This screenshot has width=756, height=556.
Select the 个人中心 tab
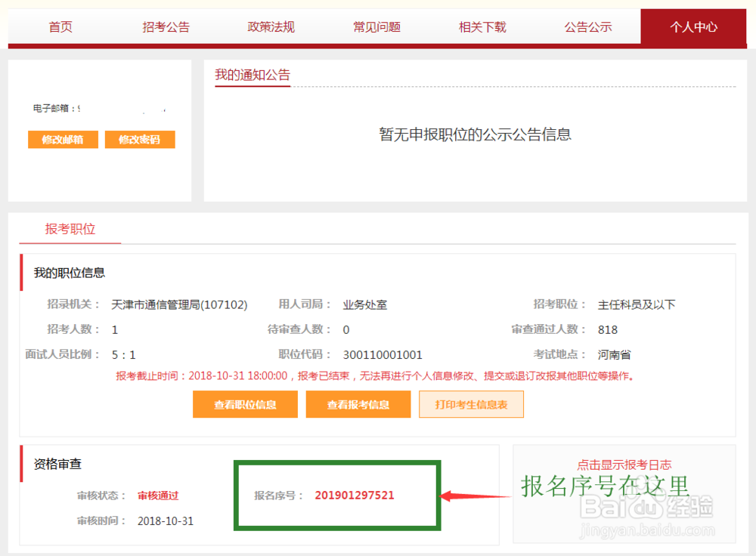pos(693,26)
